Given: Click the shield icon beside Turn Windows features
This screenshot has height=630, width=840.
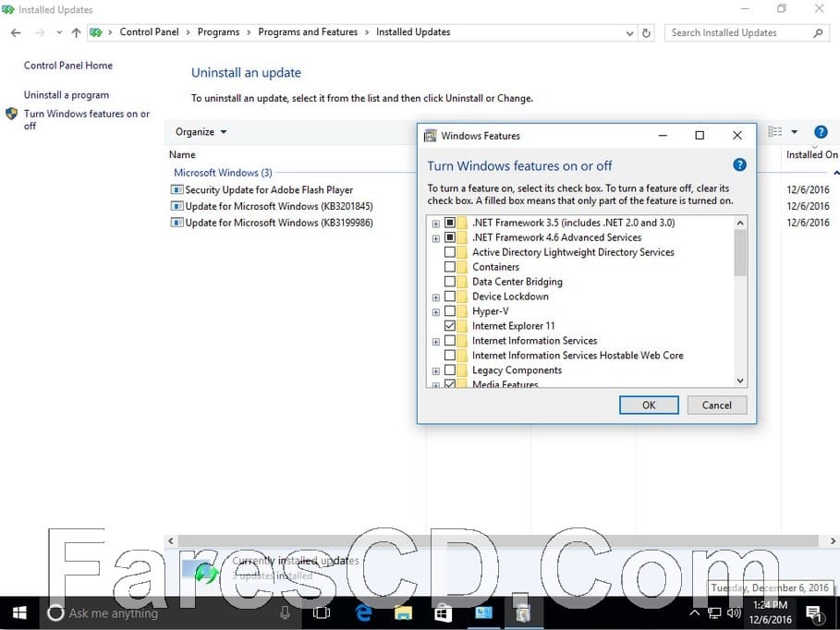Looking at the screenshot, I should [12, 114].
